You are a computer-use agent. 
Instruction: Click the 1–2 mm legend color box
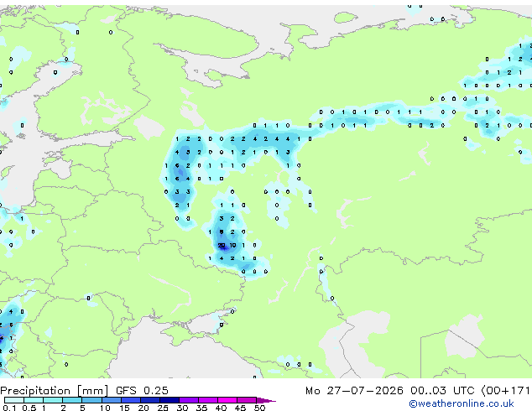[53, 400]
